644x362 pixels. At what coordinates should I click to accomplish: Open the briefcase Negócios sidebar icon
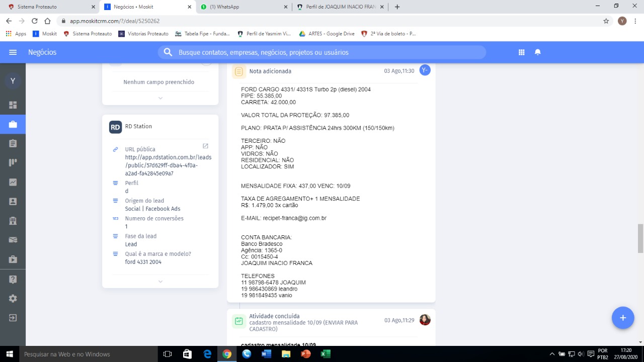tap(13, 124)
